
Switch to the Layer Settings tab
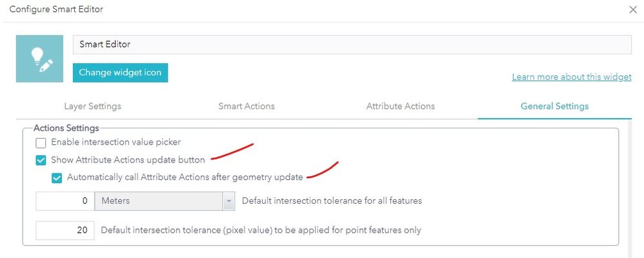click(92, 106)
